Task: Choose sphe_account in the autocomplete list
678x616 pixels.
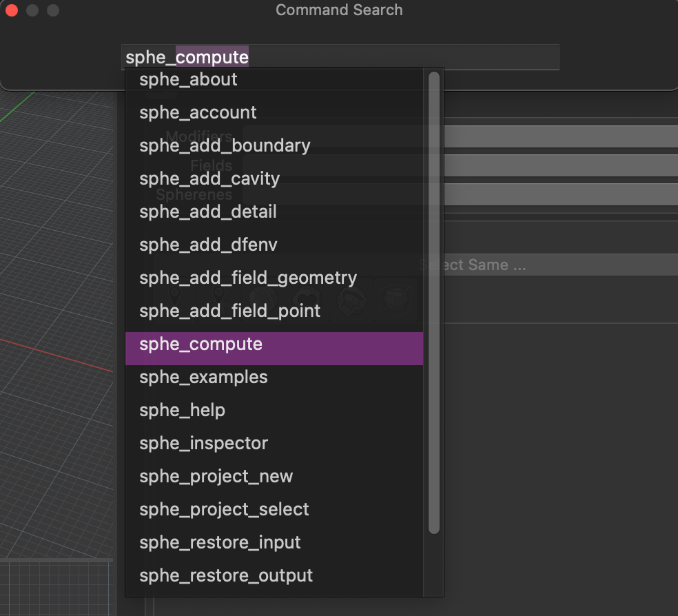Action: point(198,113)
